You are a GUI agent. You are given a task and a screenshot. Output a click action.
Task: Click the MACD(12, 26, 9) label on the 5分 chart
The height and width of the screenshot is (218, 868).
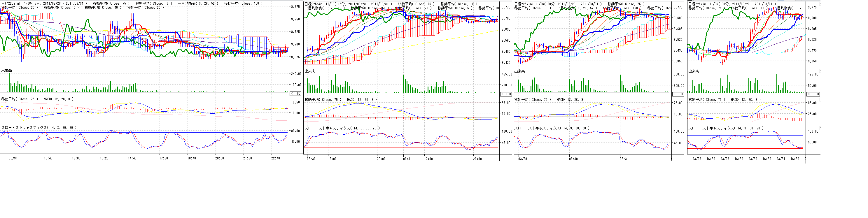point(59,99)
